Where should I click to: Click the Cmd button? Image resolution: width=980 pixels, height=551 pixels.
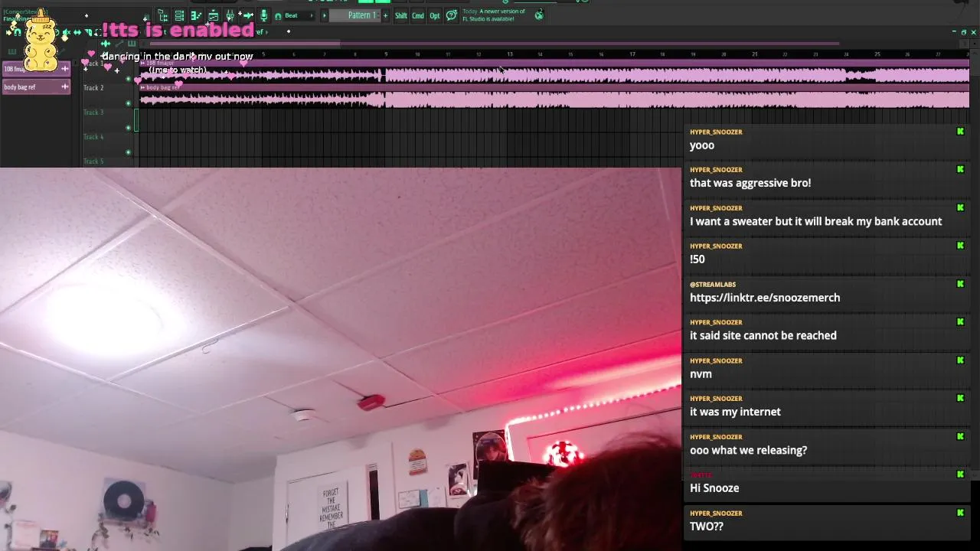[x=418, y=15]
